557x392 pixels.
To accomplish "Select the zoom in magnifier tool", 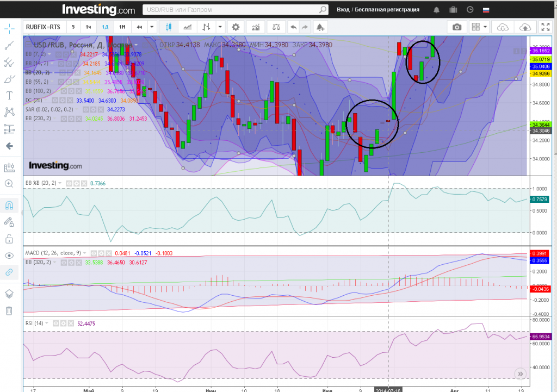I will point(9,184).
